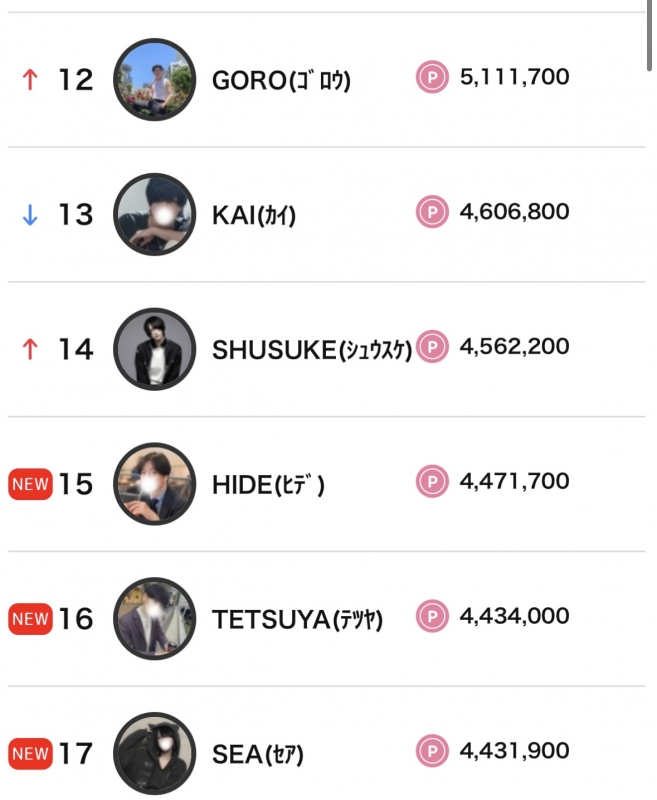Click the red up arrow at rank 14
The height and width of the screenshot is (800, 657).
[x=29, y=350]
